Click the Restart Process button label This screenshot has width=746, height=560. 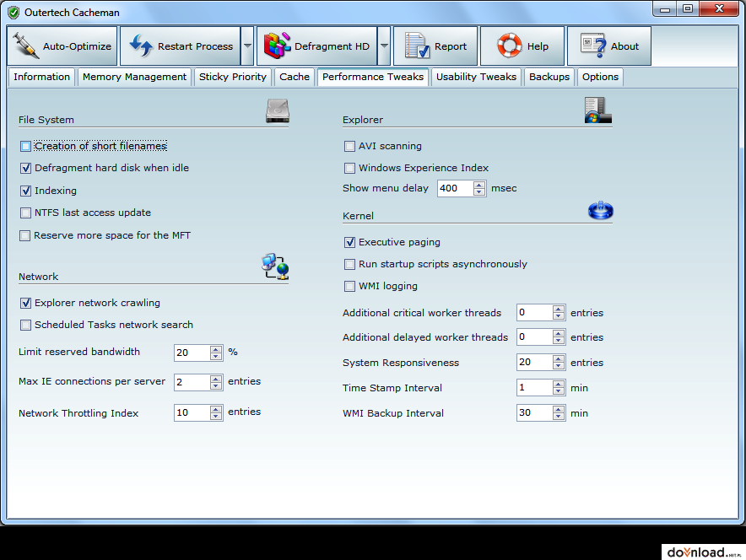click(196, 46)
